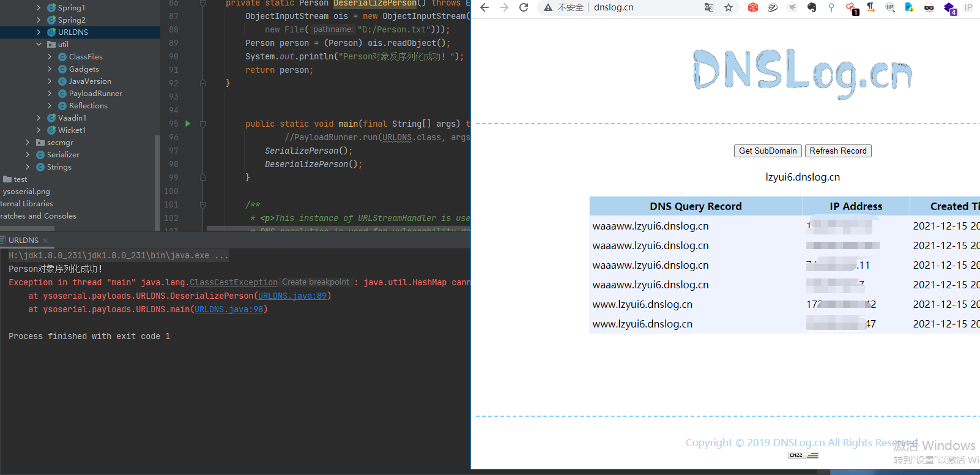
Task: Expand the secmgr package node
Action: pyautogui.click(x=28, y=143)
